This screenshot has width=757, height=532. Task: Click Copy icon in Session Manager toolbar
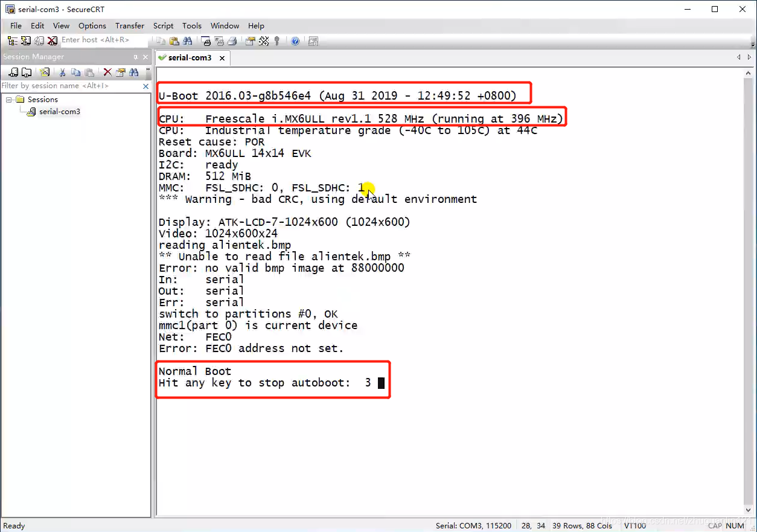tap(76, 72)
